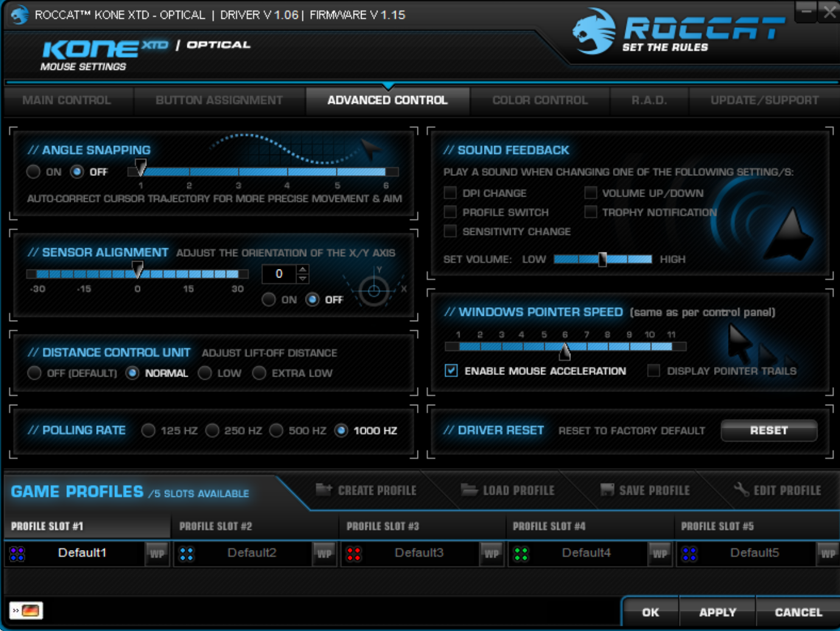Click the color dots icon beside Default2
This screenshot has width=840, height=631.
pos(186,554)
